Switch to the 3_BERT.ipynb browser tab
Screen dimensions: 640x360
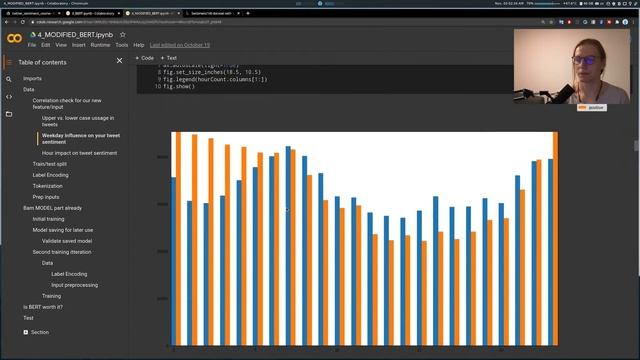(92, 13)
